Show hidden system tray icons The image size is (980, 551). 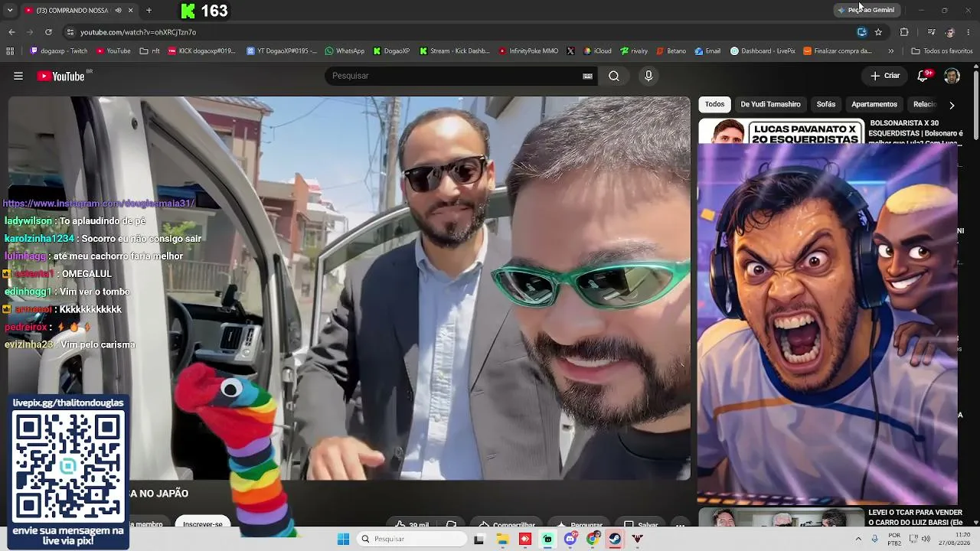click(x=857, y=539)
